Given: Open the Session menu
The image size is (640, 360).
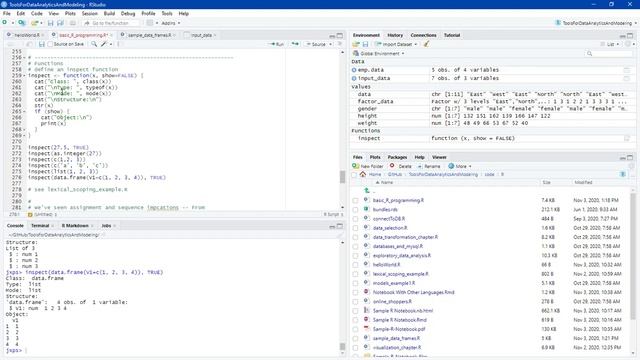Looking at the screenshot, I should click(89, 13).
